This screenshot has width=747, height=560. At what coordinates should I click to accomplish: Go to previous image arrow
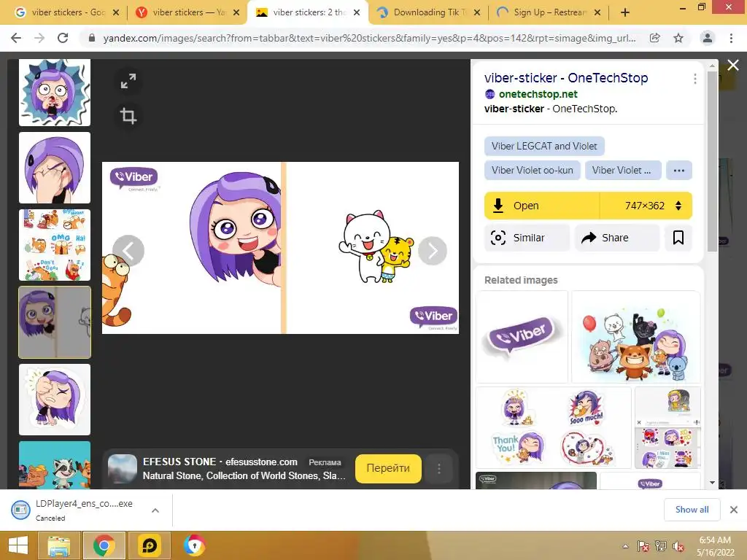tap(128, 251)
